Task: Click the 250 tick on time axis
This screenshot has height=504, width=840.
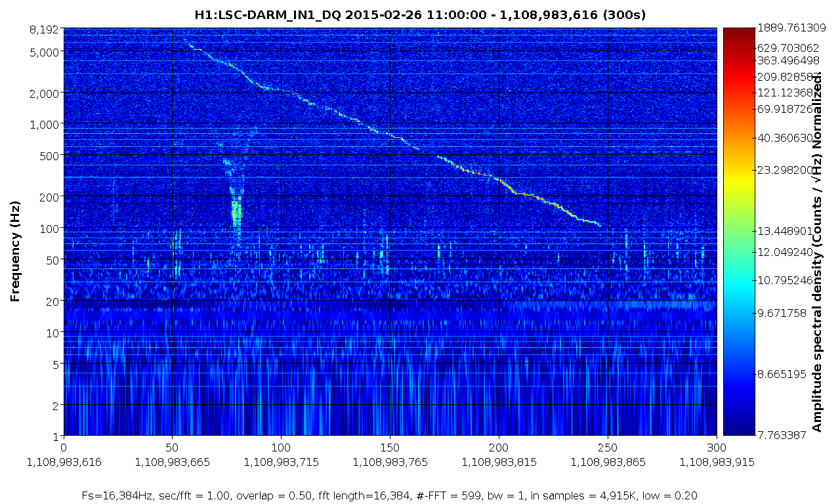Action: coord(608,447)
